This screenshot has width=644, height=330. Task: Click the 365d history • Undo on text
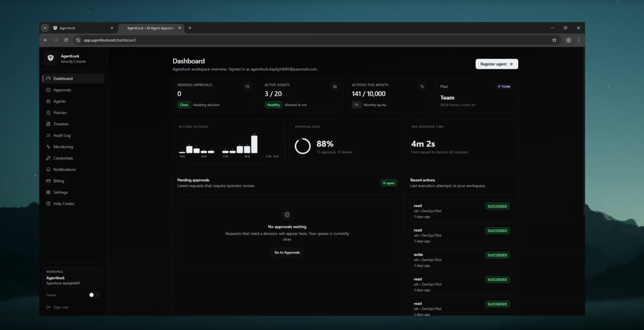click(x=458, y=105)
